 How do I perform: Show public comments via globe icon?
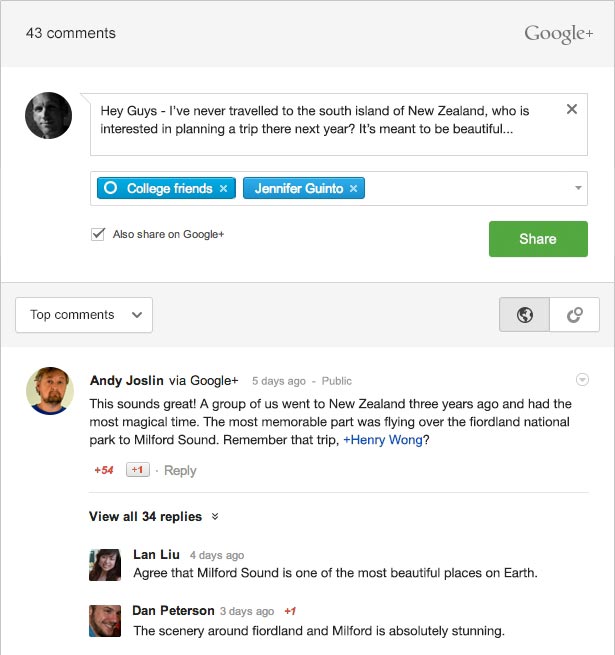pyautogui.click(x=524, y=315)
